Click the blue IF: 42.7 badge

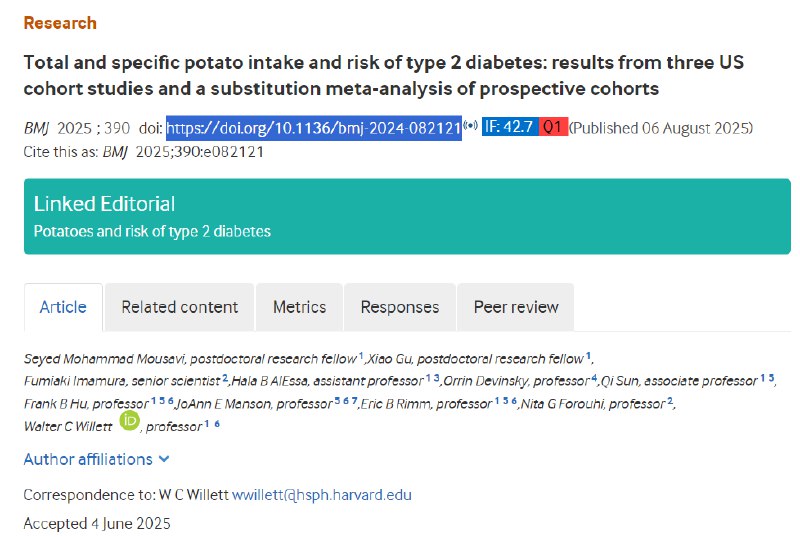click(509, 128)
